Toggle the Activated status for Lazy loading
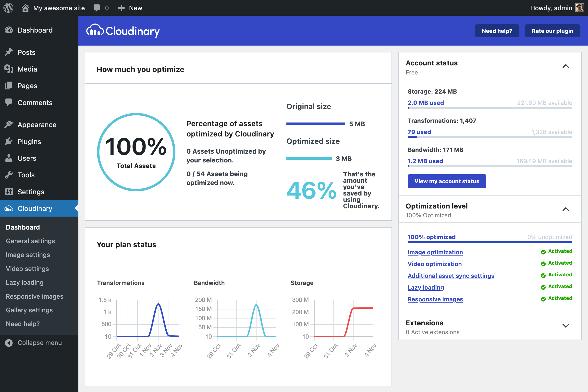This screenshot has width=588, height=392. 557,286
